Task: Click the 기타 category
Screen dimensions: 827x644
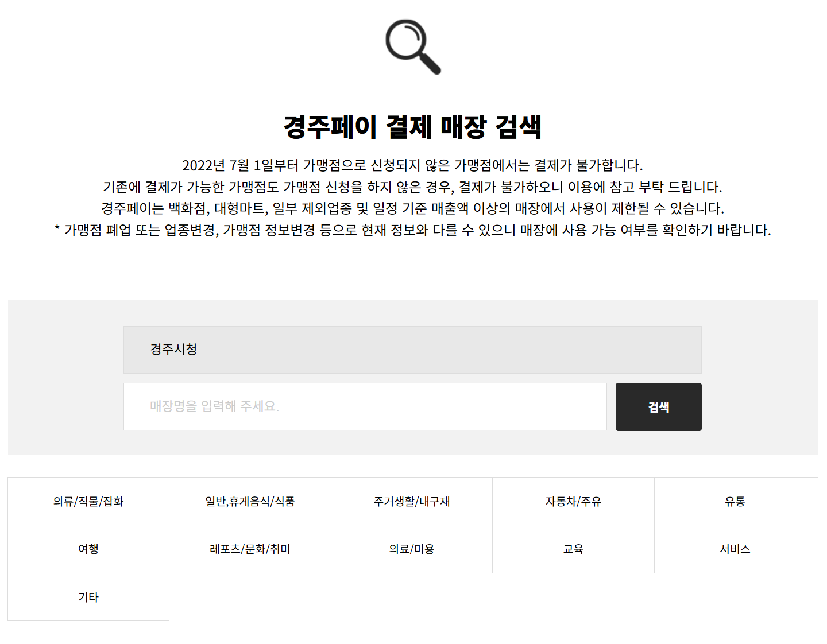Action: point(88,597)
